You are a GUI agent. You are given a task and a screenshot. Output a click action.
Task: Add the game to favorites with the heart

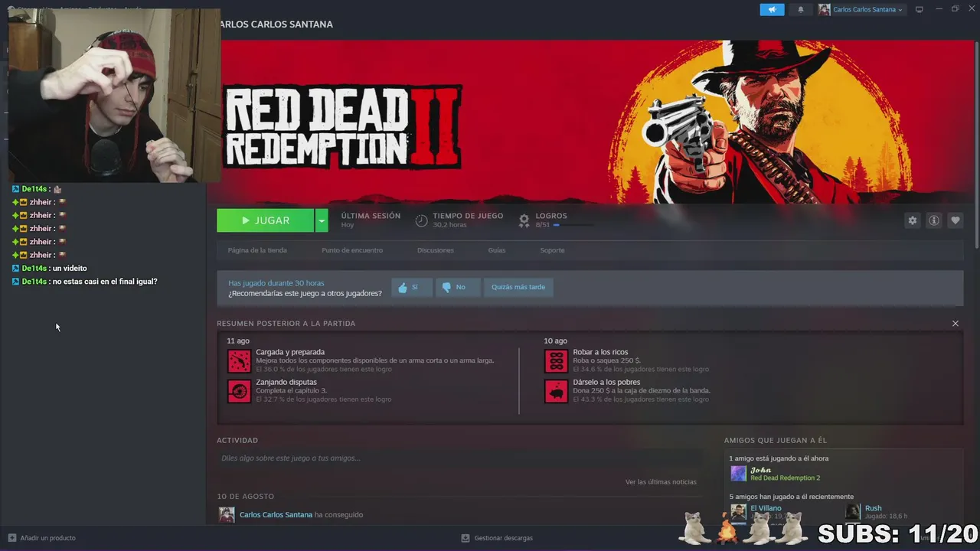(x=955, y=220)
